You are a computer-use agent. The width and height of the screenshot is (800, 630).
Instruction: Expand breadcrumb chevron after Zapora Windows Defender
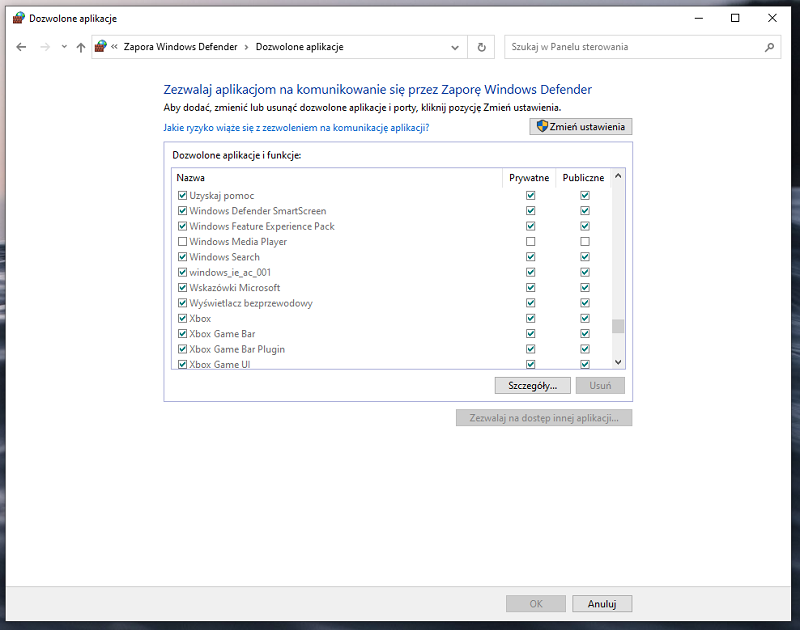tap(246, 47)
